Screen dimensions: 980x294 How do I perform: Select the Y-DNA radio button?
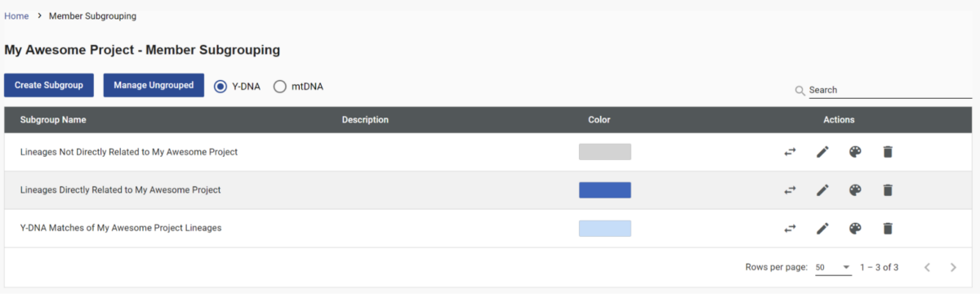pyautogui.click(x=220, y=86)
